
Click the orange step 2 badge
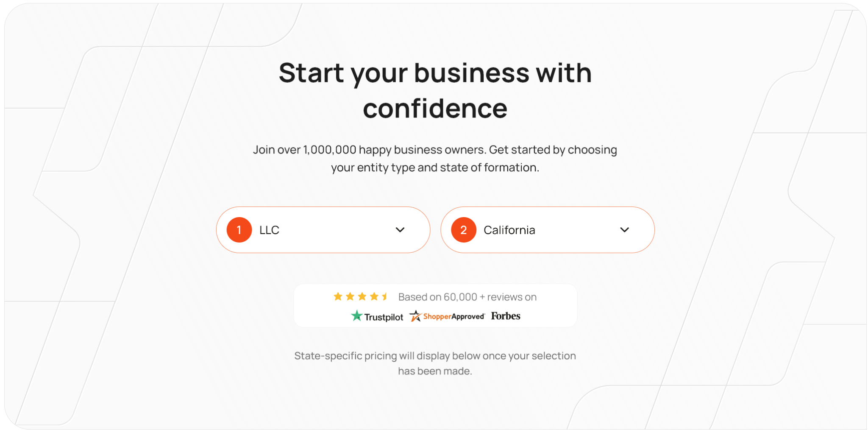click(x=464, y=229)
